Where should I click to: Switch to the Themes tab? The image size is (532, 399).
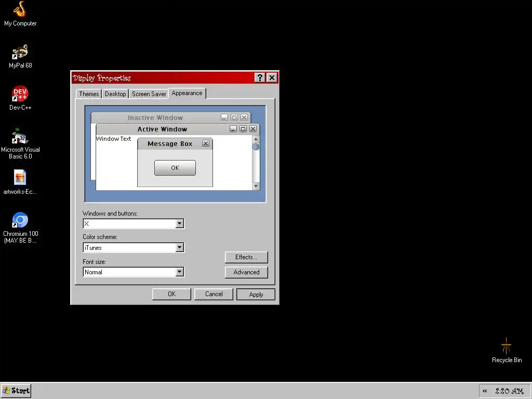89,94
